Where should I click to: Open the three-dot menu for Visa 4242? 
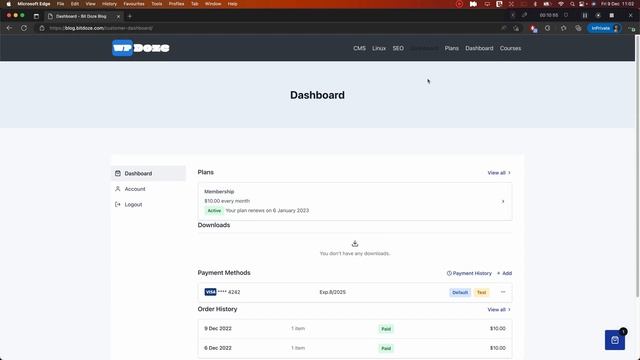503,292
